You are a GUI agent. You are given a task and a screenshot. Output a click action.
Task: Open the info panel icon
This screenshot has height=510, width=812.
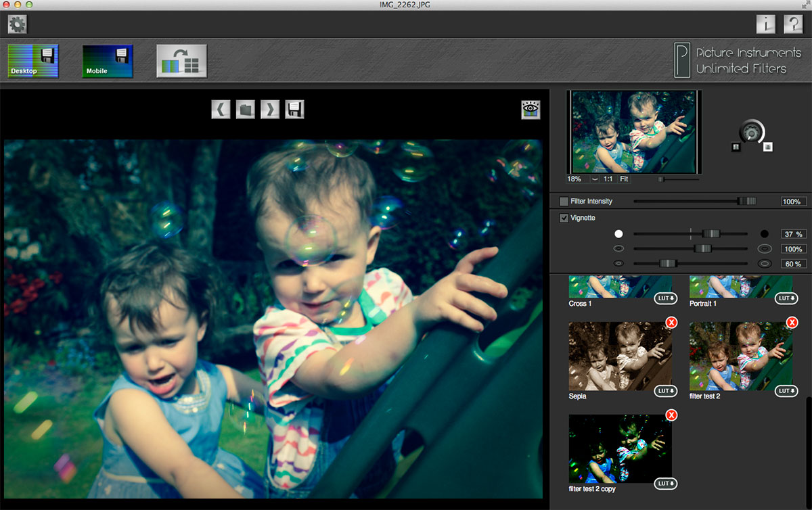point(766,24)
